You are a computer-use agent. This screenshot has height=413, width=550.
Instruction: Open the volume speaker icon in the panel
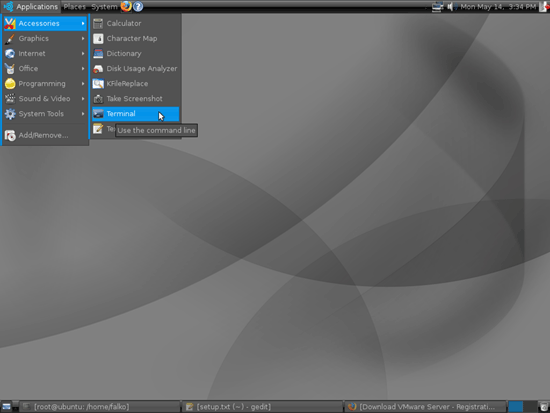click(x=451, y=6)
